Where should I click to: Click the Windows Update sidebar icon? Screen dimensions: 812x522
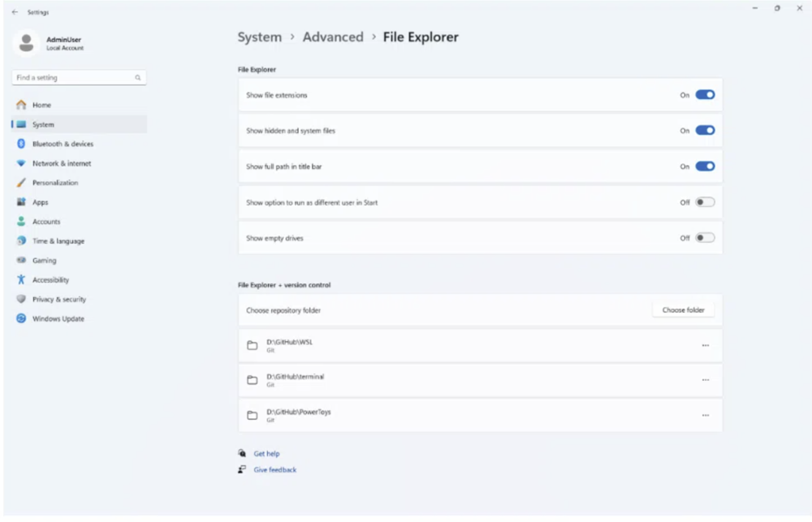21,318
